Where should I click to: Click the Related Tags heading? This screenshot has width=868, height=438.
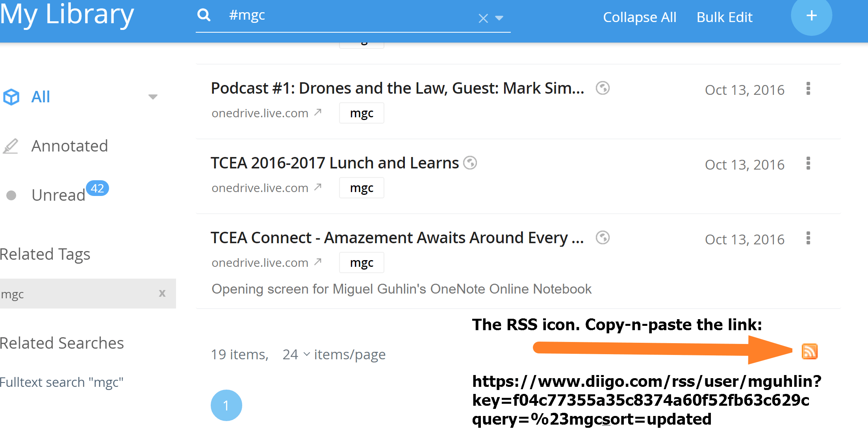45,255
